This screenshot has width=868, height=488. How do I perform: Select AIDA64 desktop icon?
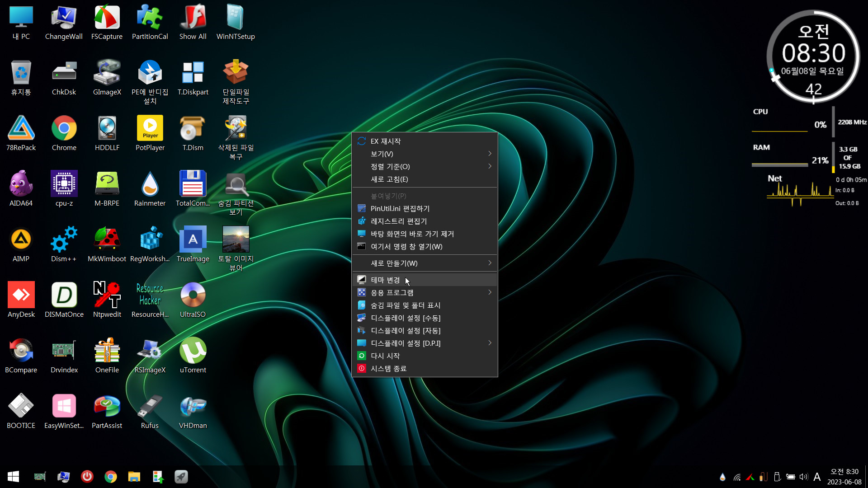(21, 189)
